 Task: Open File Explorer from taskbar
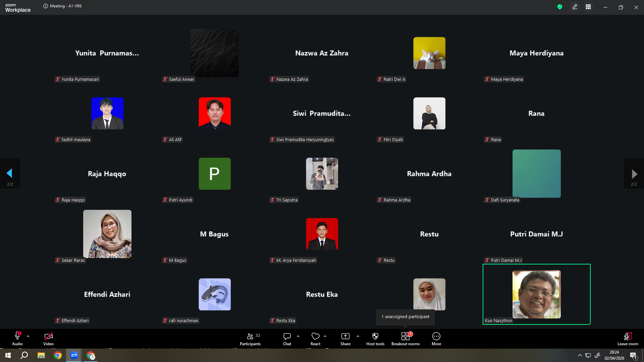click(x=41, y=355)
